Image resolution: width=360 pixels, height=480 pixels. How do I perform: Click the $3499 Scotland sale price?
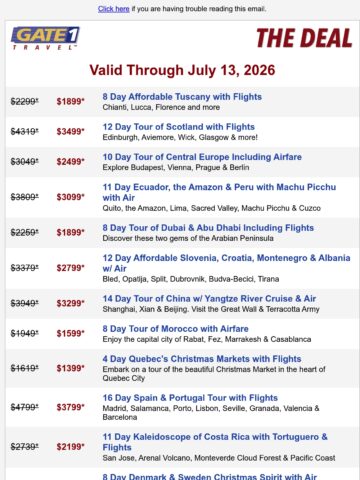point(70,131)
